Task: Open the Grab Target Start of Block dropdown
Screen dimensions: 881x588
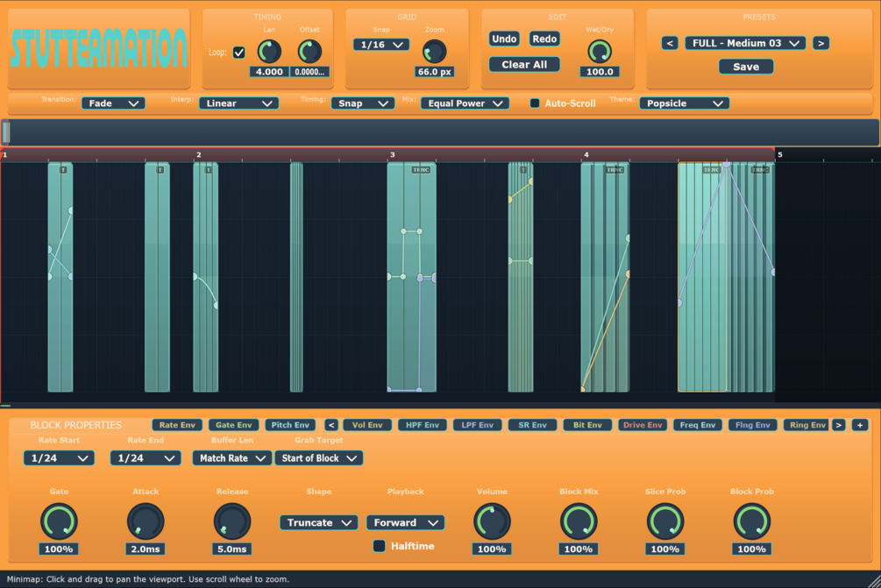Action: (318, 458)
